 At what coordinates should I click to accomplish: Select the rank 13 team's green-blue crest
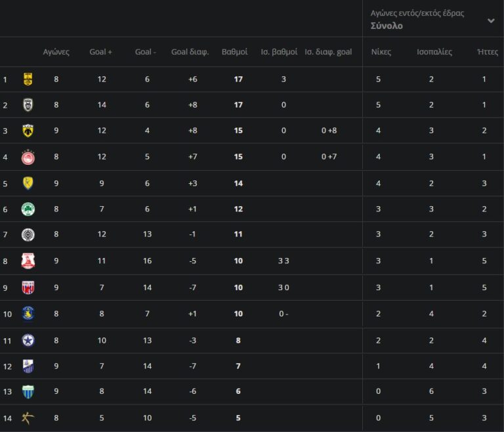28,392
